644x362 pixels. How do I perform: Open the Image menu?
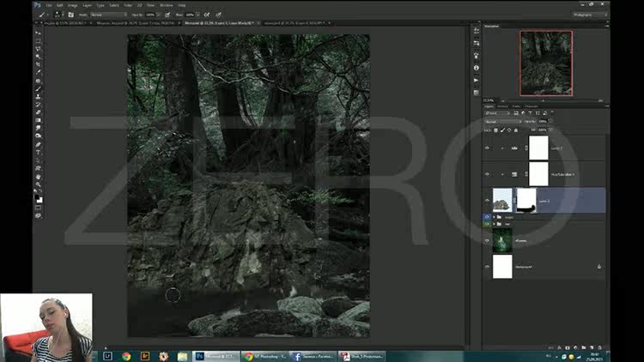pyautogui.click(x=72, y=5)
